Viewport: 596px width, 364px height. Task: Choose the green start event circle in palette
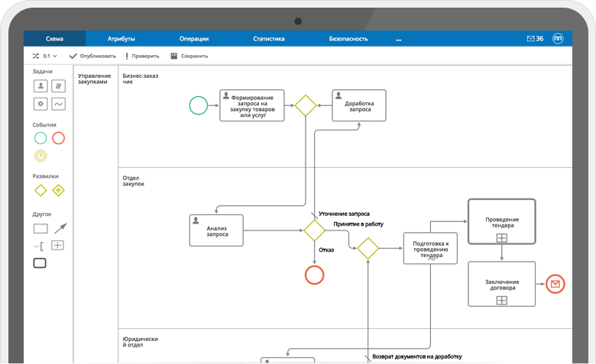(x=40, y=138)
